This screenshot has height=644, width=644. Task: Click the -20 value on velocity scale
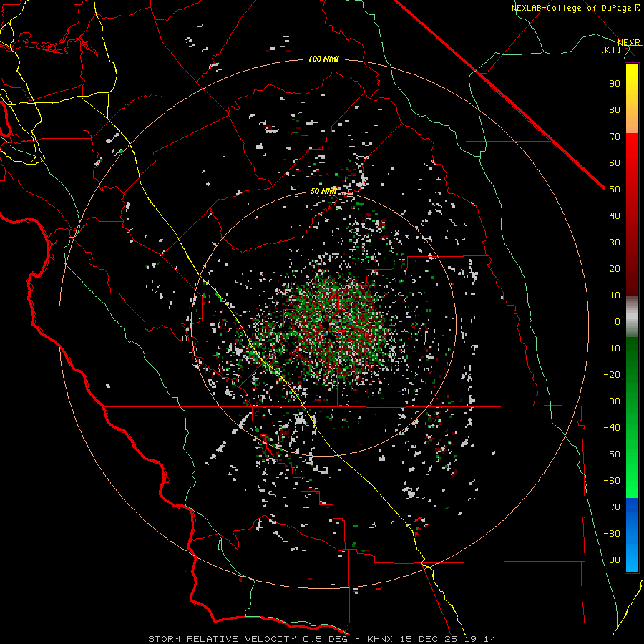(612, 374)
